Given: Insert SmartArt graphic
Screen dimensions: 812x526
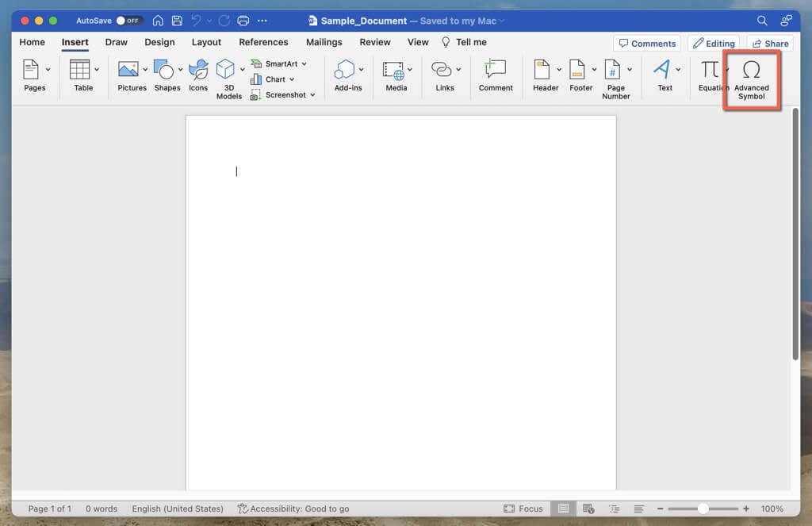Looking at the screenshot, I should (x=274, y=63).
